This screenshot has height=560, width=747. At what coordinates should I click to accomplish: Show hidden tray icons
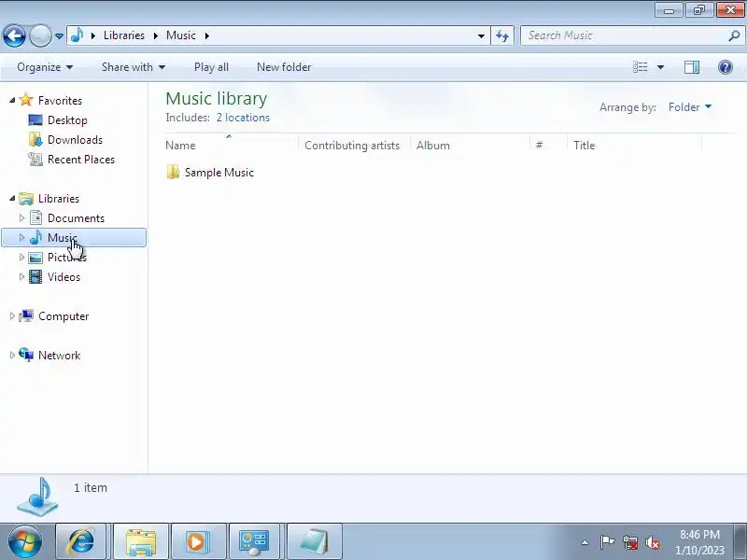(x=585, y=542)
